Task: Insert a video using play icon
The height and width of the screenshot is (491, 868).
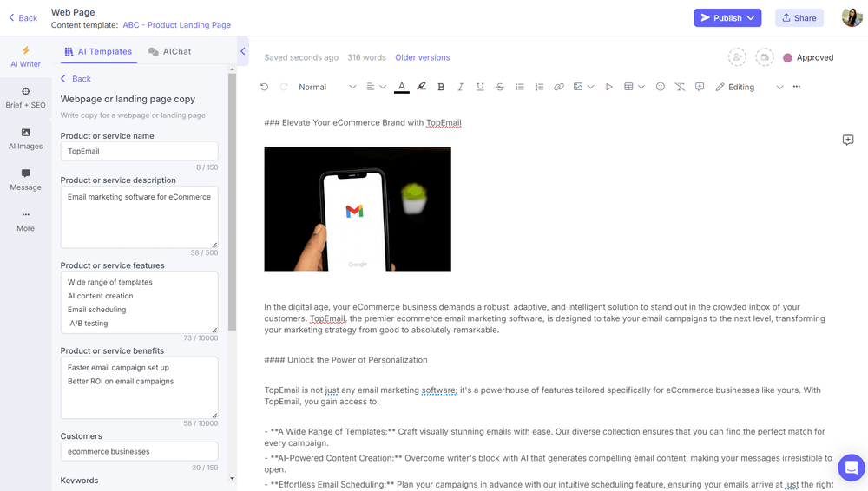Action: tap(609, 87)
